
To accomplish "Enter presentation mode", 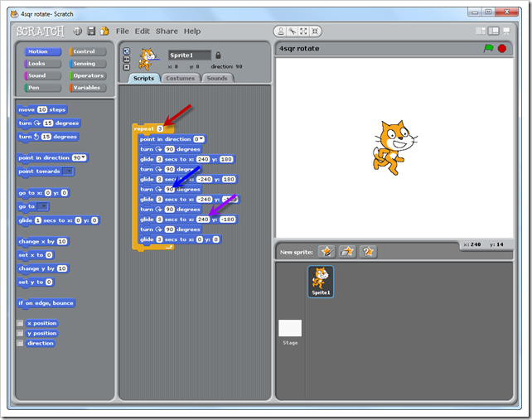I will click(506, 31).
